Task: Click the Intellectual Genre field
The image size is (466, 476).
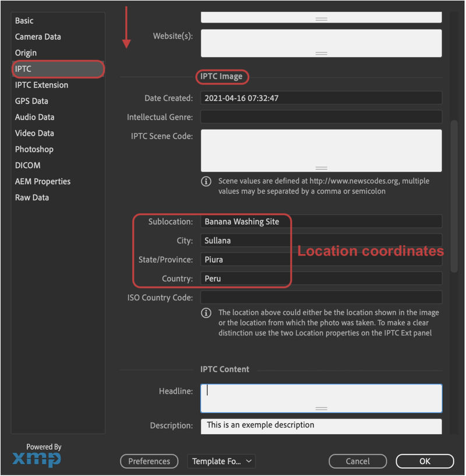Action: 321,117
